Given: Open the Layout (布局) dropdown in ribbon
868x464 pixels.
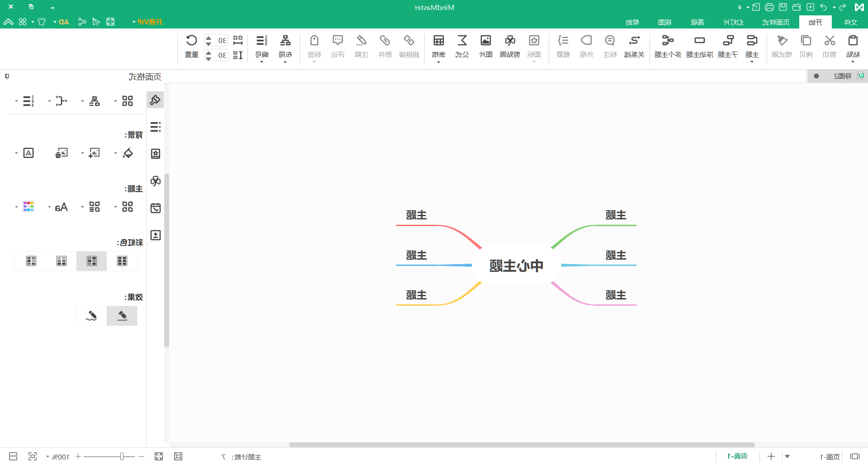Looking at the screenshot, I should (x=285, y=62).
